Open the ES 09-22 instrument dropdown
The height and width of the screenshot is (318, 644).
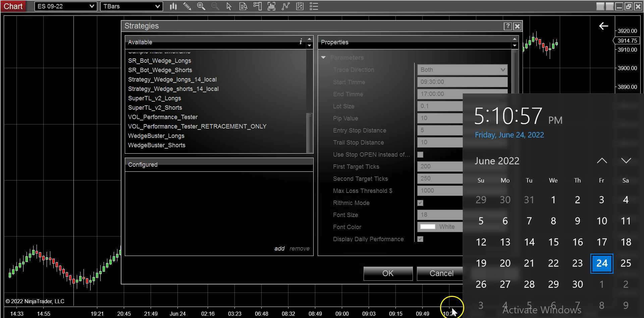point(65,6)
